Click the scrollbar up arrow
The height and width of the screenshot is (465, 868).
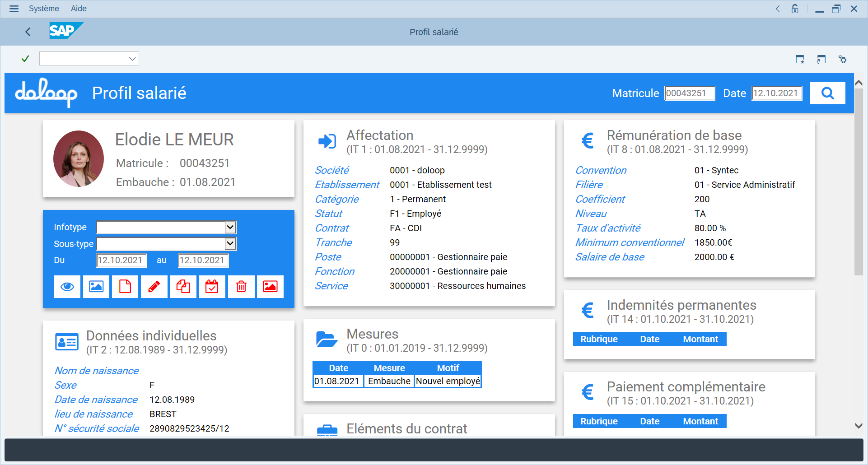(859, 83)
